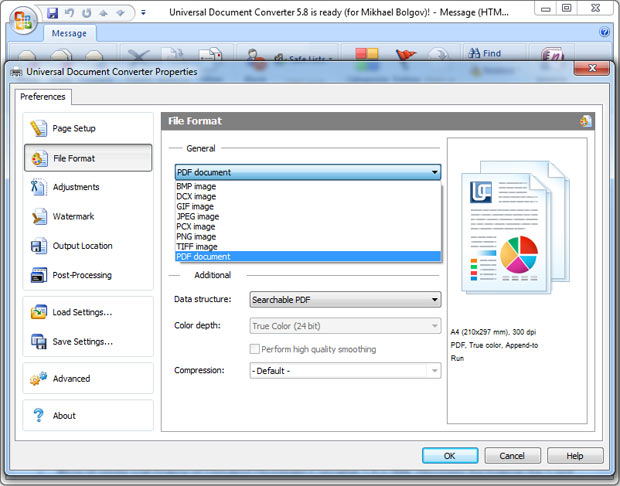Click the Help icon in Outlook ribbon
This screenshot has height=486, width=620.
point(604,32)
